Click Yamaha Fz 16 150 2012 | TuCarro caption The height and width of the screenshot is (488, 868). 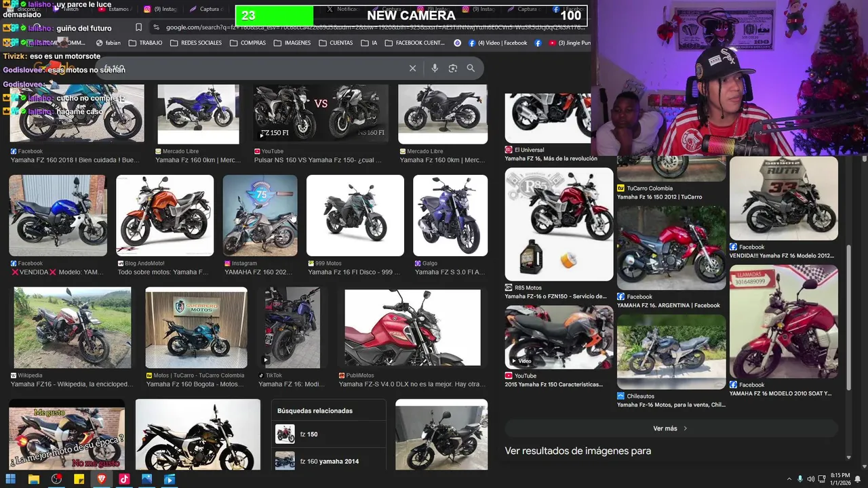pos(660,197)
